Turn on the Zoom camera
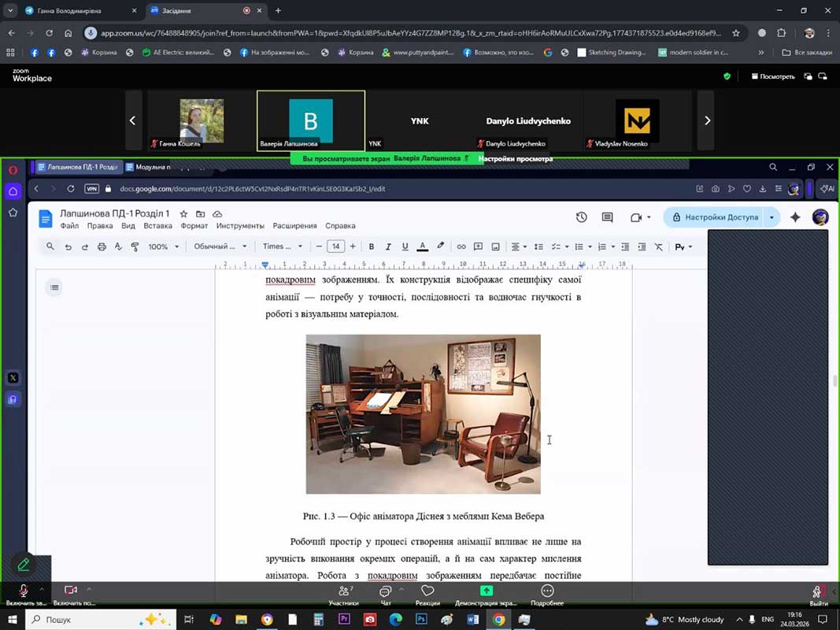 click(70, 591)
